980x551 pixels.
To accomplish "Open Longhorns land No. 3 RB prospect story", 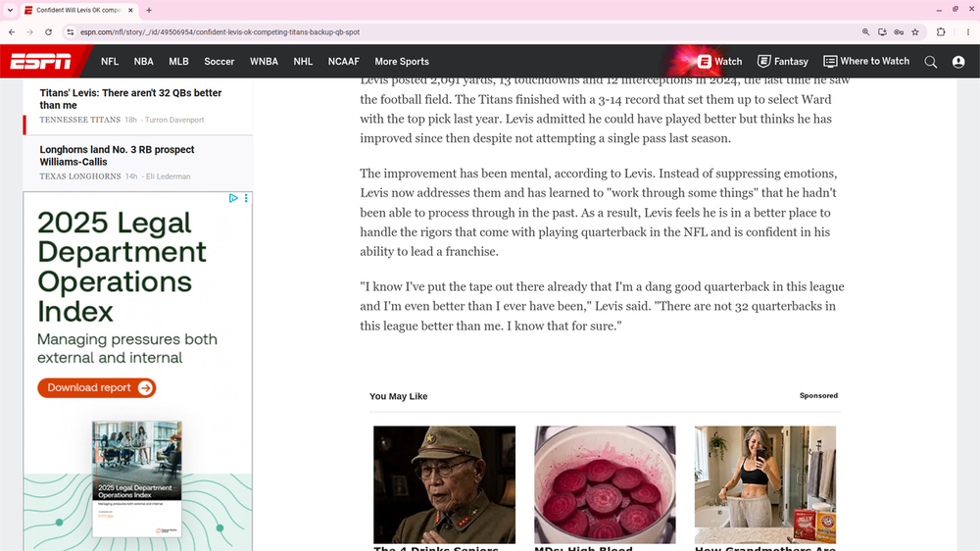I will pyautogui.click(x=117, y=156).
